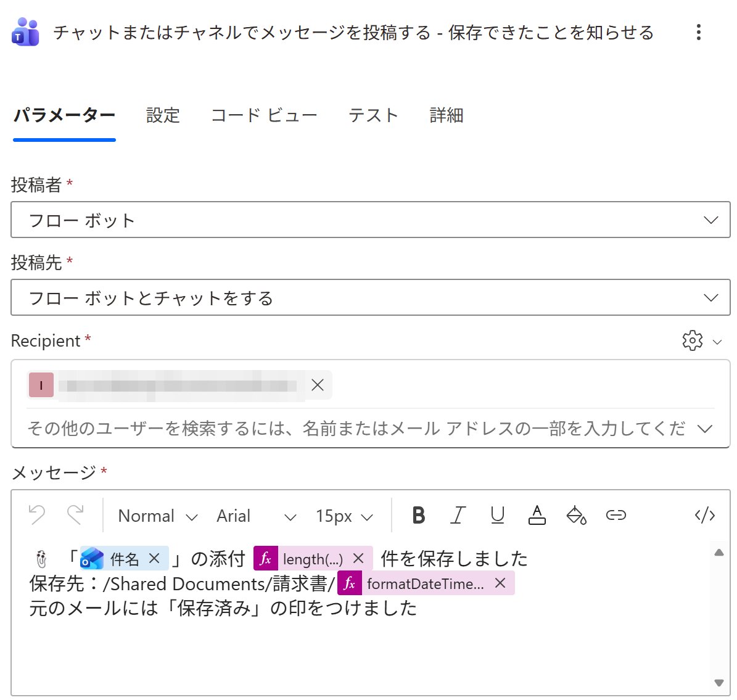The width and height of the screenshot is (737, 700).
Task: Expand the recipient search suggestions chevron
Action: (x=705, y=428)
